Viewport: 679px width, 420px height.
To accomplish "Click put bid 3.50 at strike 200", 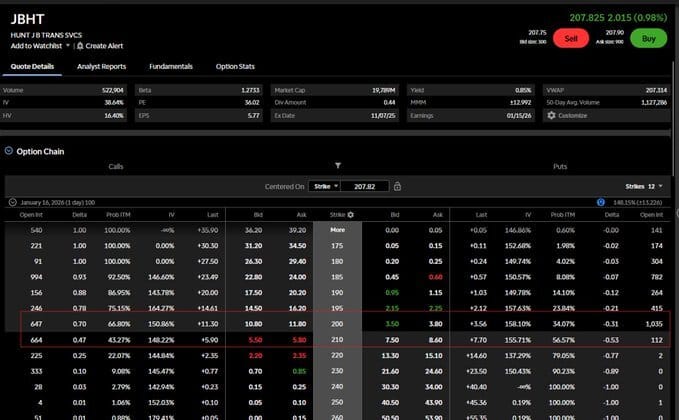I will pos(392,324).
